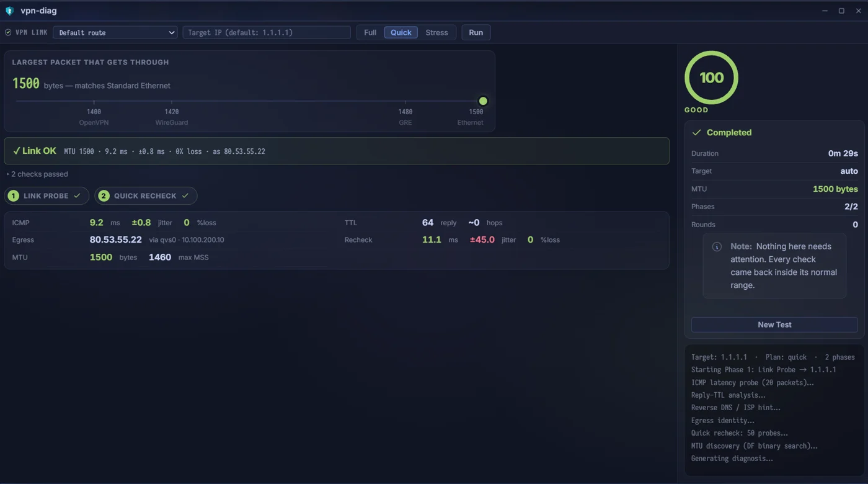Image resolution: width=868 pixels, height=484 pixels.
Task: Click the "Reply-TTL analysis..." log line
Action: tap(728, 395)
